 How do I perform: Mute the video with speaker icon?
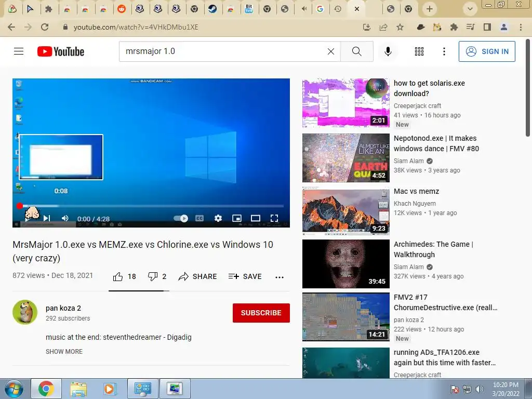click(65, 218)
